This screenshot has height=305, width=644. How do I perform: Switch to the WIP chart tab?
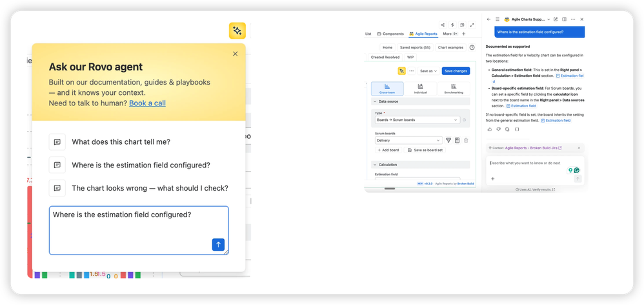(410, 57)
